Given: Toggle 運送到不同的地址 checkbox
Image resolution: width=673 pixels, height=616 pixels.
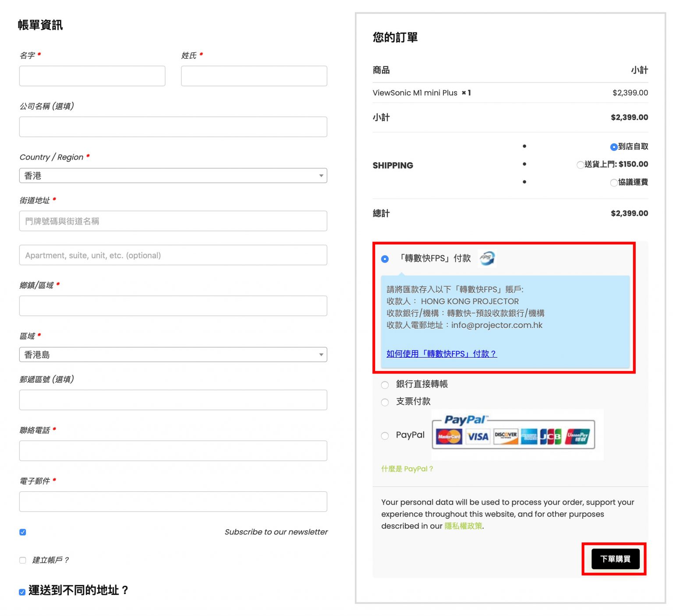Looking at the screenshot, I should point(22,592).
